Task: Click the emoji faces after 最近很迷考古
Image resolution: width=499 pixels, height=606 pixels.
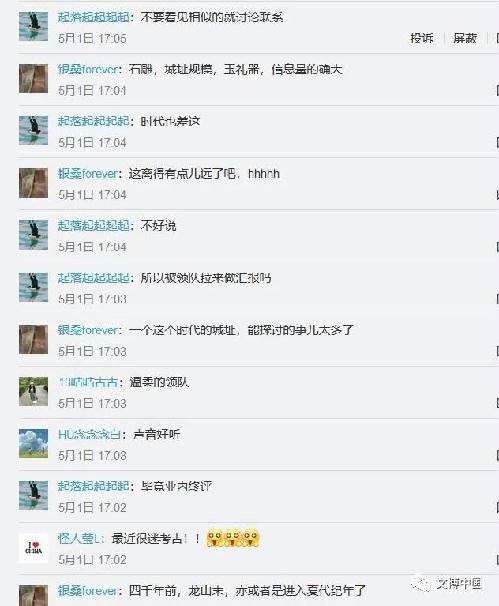Action: (x=233, y=538)
